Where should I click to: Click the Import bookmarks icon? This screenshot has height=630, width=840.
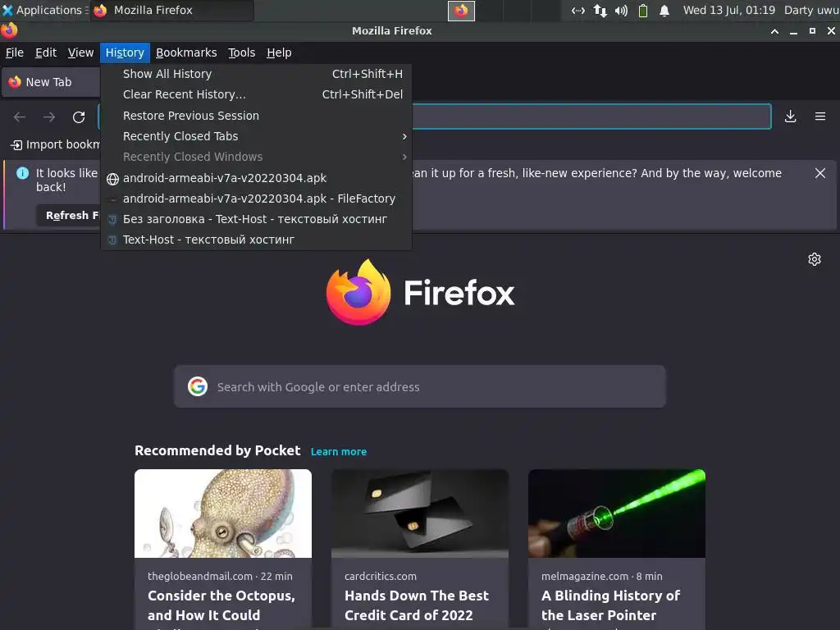(16, 144)
